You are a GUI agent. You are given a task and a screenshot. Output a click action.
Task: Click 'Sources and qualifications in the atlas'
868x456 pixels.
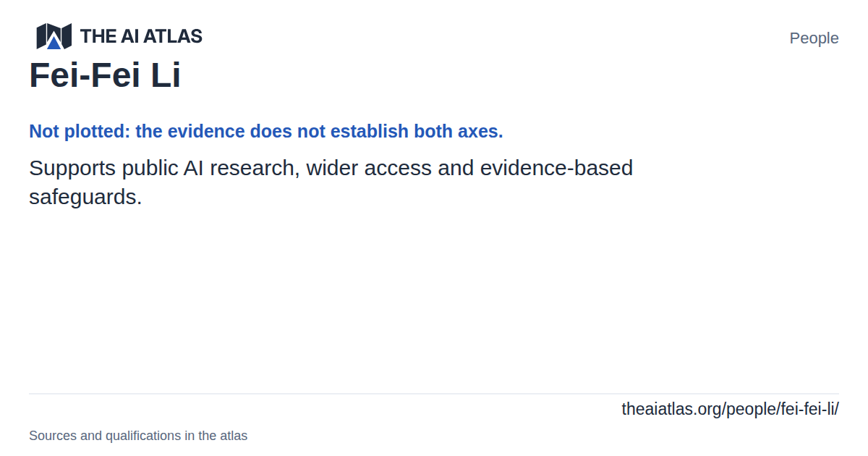(138, 436)
